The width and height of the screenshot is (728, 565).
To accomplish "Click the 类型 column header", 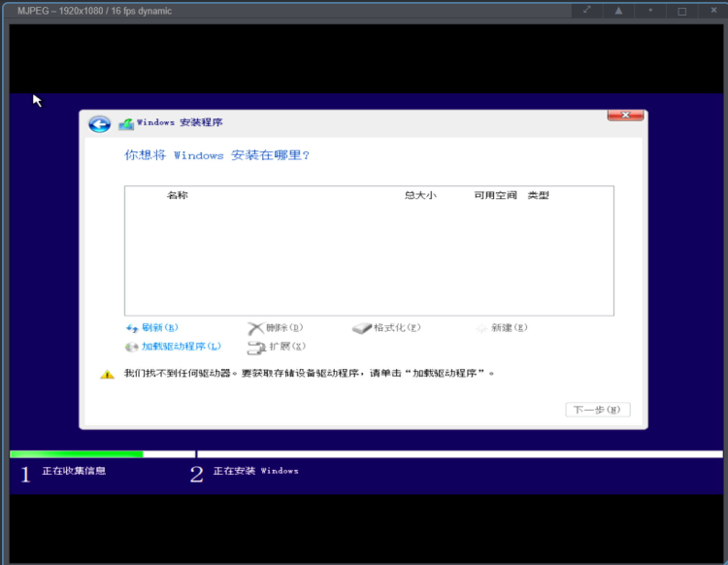I will (x=538, y=195).
